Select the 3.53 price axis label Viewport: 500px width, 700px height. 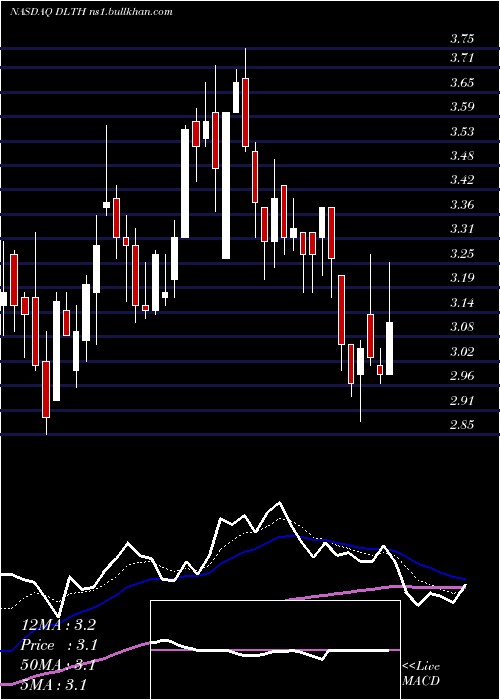tap(462, 132)
